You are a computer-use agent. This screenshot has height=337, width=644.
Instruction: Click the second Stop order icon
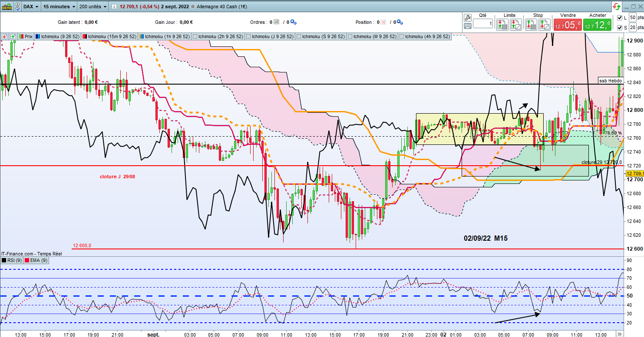(545, 25)
